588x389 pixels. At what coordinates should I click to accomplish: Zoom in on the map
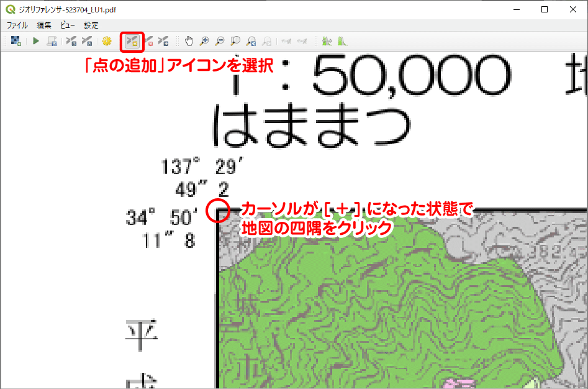(x=204, y=41)
